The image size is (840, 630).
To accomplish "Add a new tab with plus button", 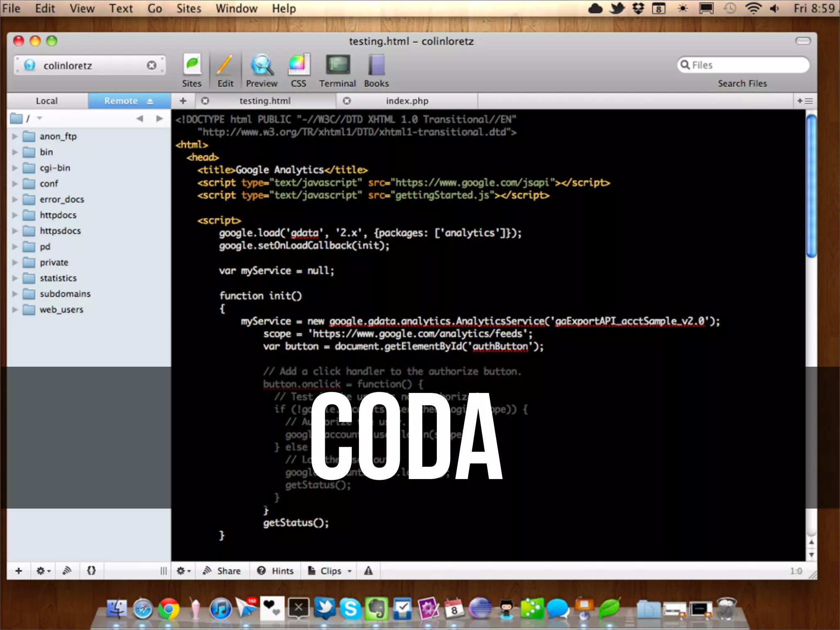I will click(183, 101).
